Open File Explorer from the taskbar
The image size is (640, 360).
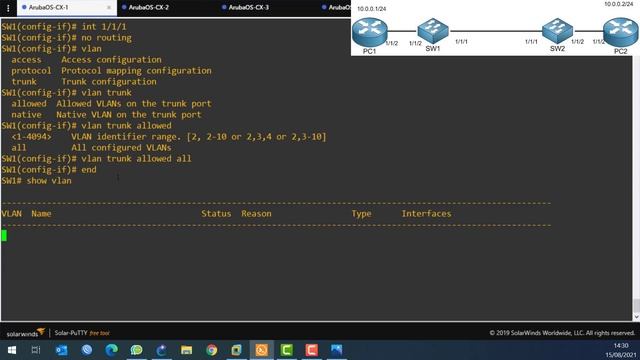click(x=187, y=350)
